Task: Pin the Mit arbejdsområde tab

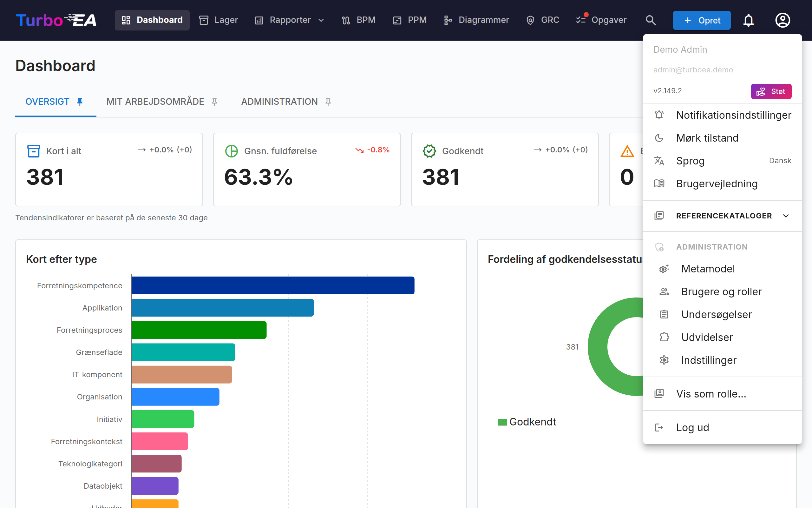Action: click(x=215, y=102)
